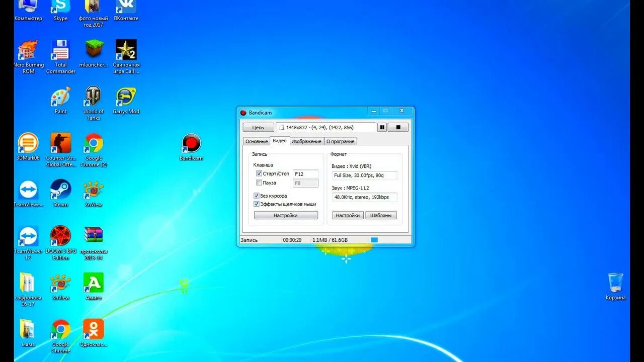Select the Total Commander icon

pyautogui.click(x=61, y=57)
